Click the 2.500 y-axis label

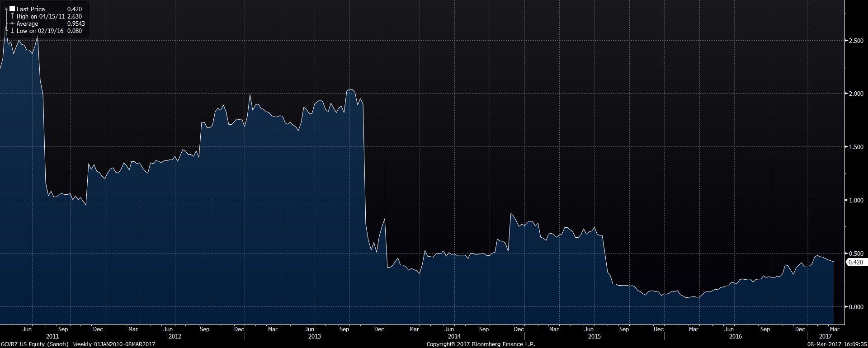[855, 41]
